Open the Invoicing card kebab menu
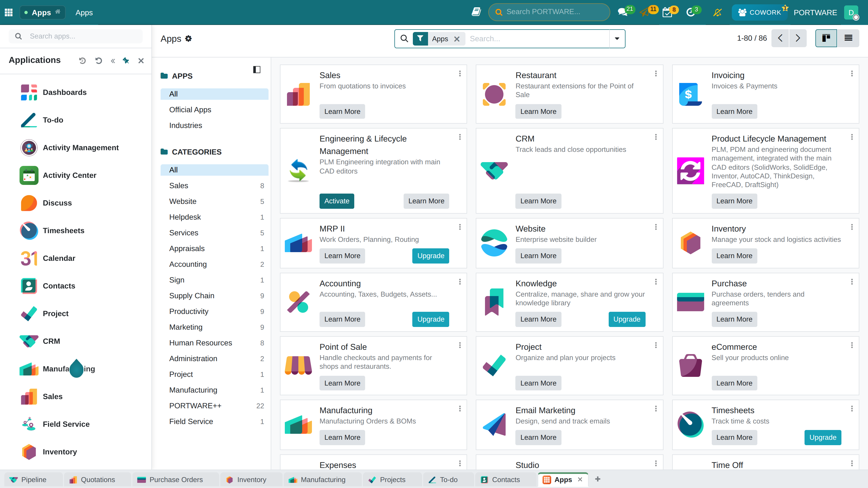Screen dimensions: 868x488 [852, 73]
